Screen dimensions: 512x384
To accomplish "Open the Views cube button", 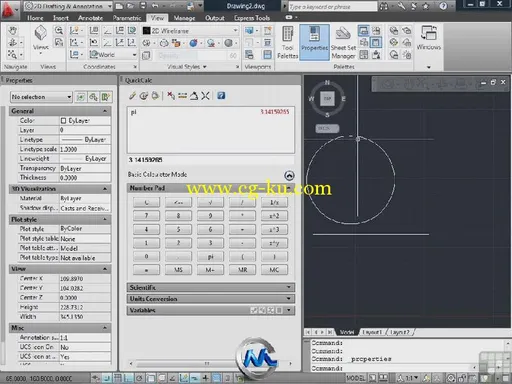I will coord(41,39).
